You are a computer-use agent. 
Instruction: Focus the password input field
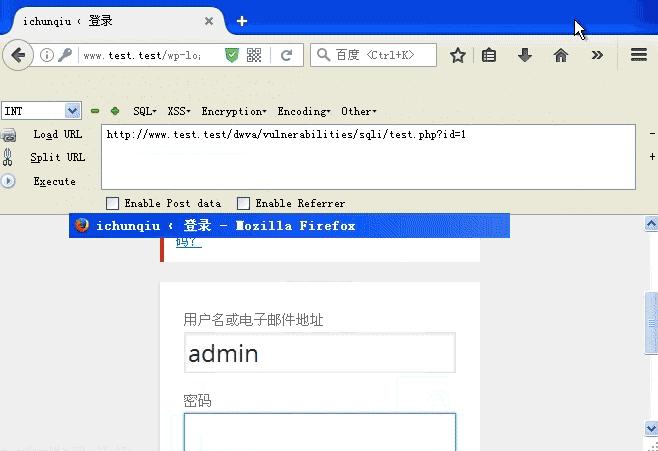click(x=320, y=432)
